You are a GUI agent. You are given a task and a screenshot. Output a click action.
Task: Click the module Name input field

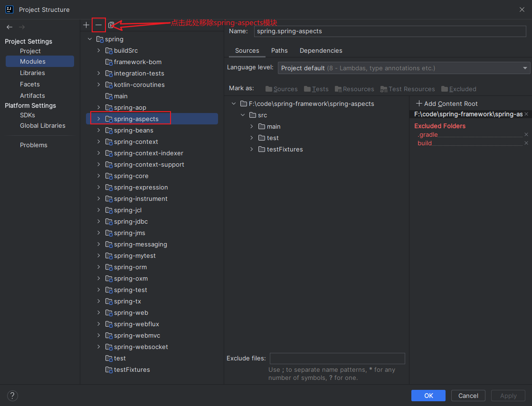click(x=390, y=31)
